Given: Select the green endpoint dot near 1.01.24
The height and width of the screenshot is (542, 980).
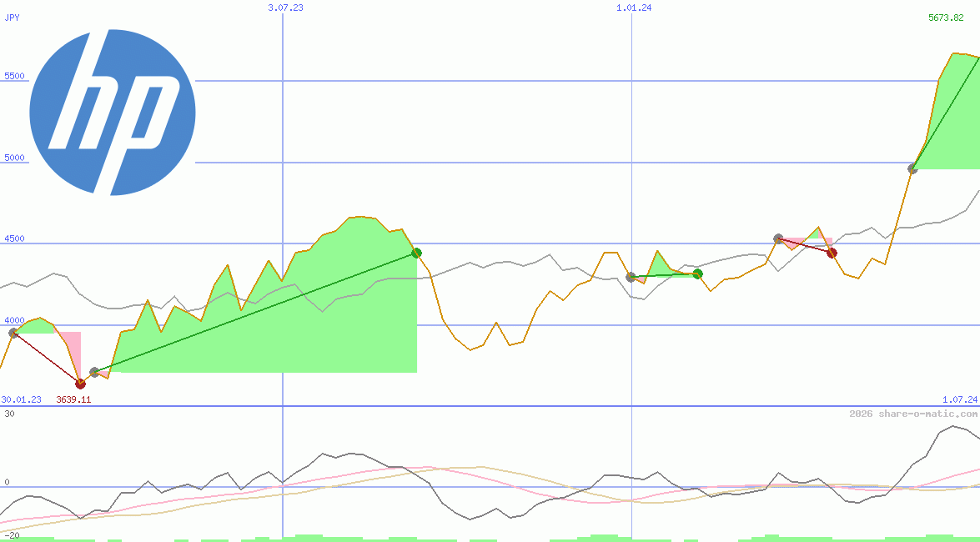Looking at the screenshot, I should tap(698, 274).
